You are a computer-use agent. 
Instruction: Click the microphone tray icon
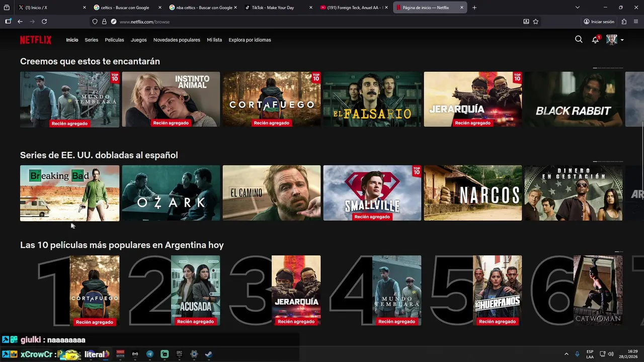(577, 354)
